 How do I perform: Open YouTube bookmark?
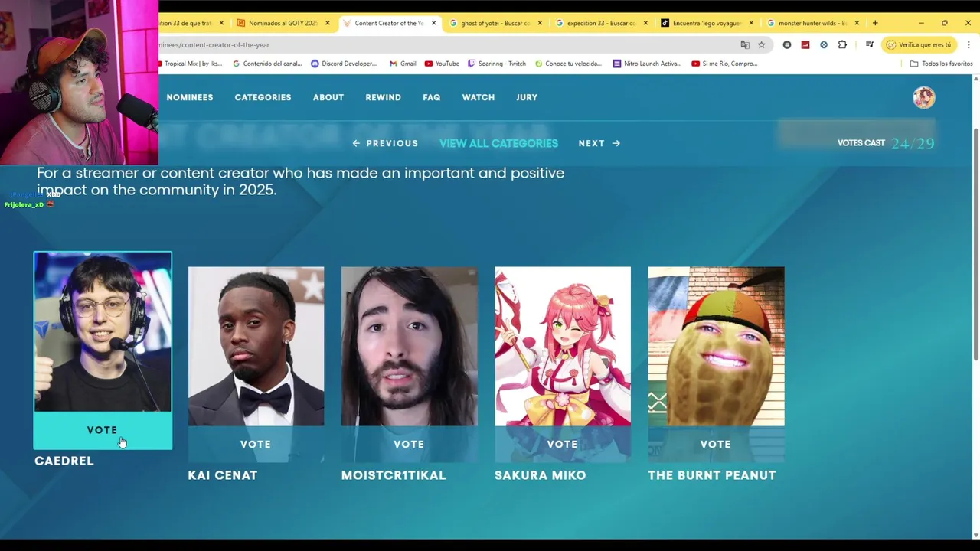[x=442, y=64]
